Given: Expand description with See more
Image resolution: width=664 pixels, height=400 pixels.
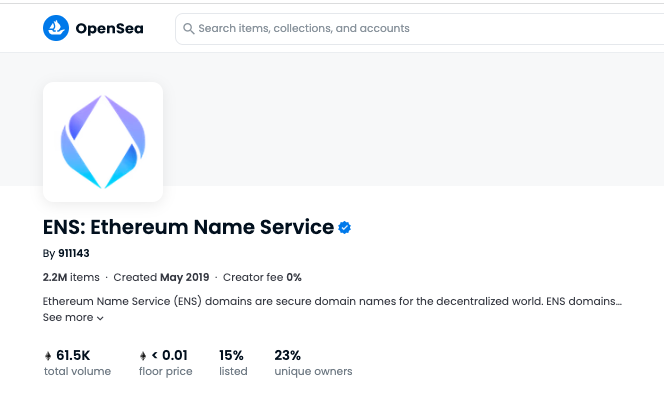Looking at the screenshot, I should (73, 317).
